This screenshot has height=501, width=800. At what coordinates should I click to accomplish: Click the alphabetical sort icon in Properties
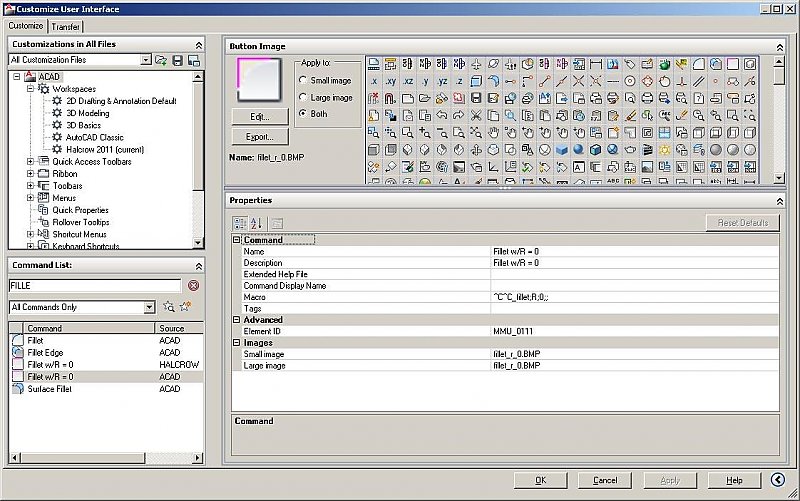(x=256, y=223)
